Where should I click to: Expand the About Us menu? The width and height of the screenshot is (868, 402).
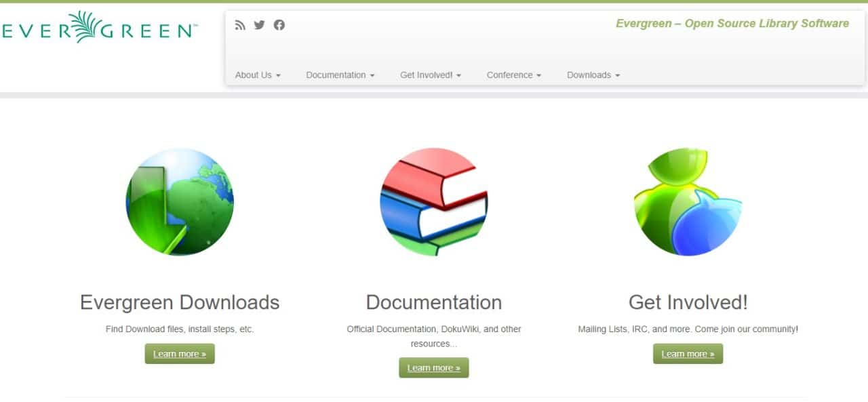click(x=258, y=75)
